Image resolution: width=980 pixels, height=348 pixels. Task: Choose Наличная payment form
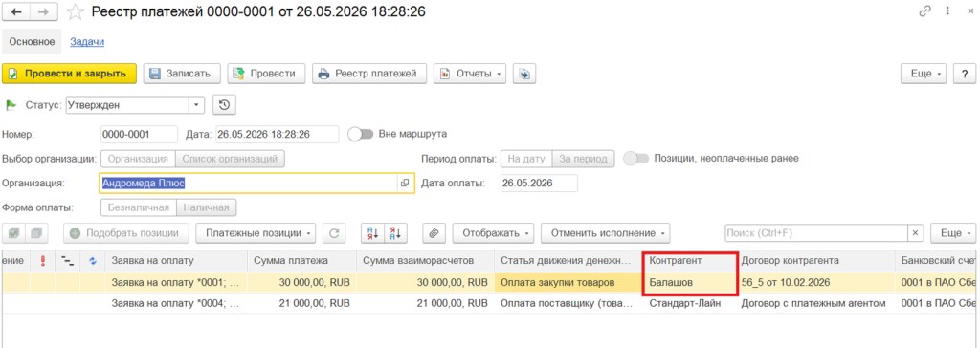(206, 207)
